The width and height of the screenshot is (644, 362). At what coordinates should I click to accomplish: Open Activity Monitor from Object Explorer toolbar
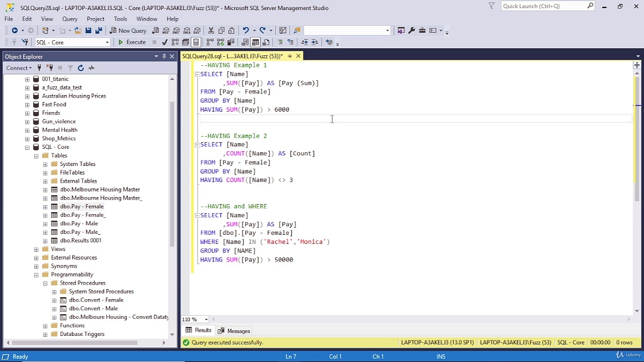[91, 68]
